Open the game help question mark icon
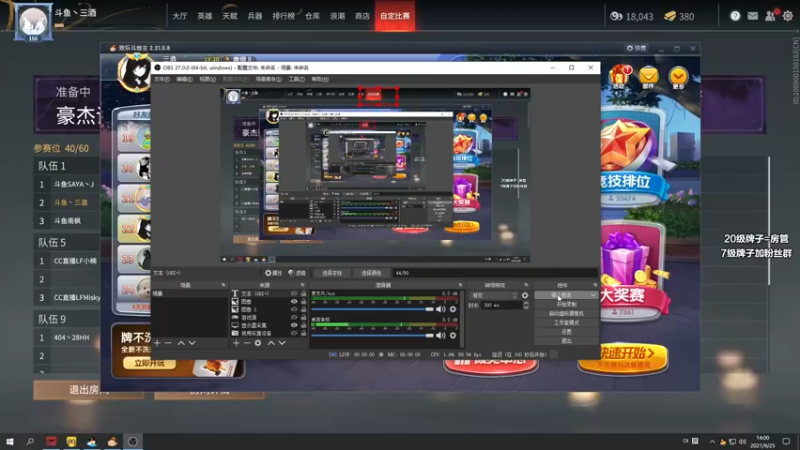Image resolution: width=800 pixels, height=450 pixels. pyautogui.click(x=735, y=16)
